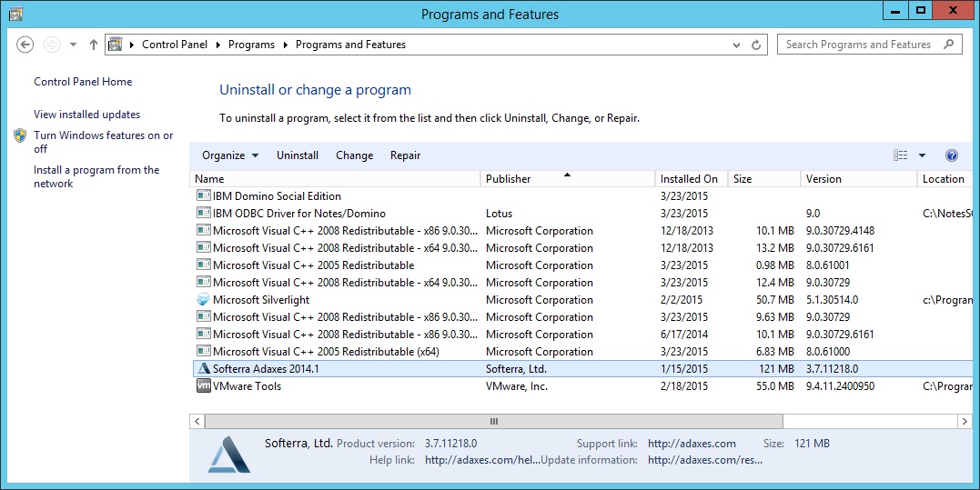This screenshot has width=980, height=490.
Task: Expand the view options dropdown arrow
Action: (922, 155)
